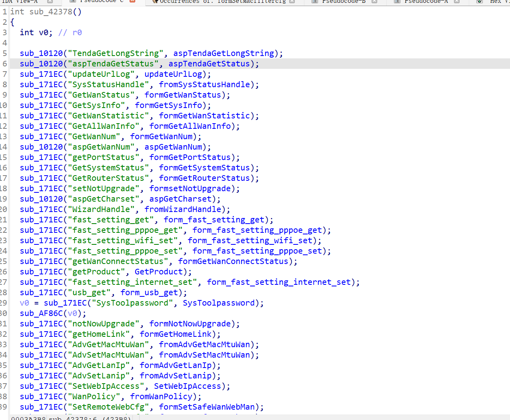The width and height of the screenshot is (510, 420).
Task: Click the "updateUrlLog" string literal
Action: (102, 74)
